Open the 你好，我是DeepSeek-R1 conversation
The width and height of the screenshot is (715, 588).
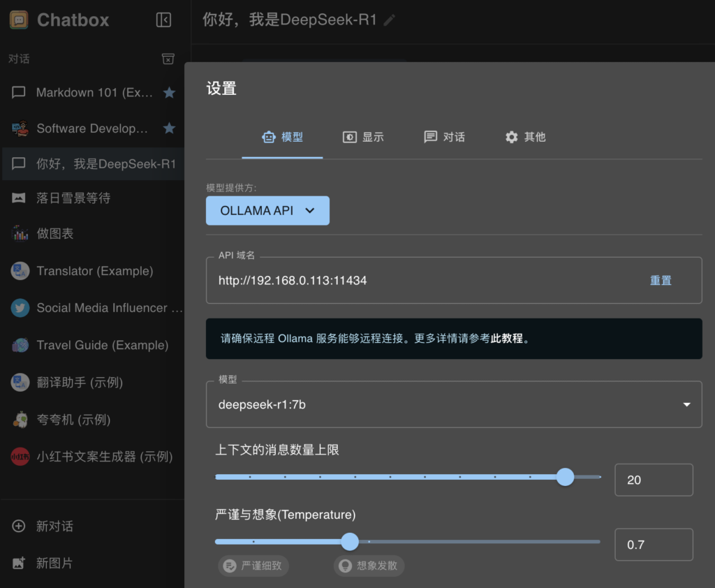pyautogui.click(x=94, y=164)
